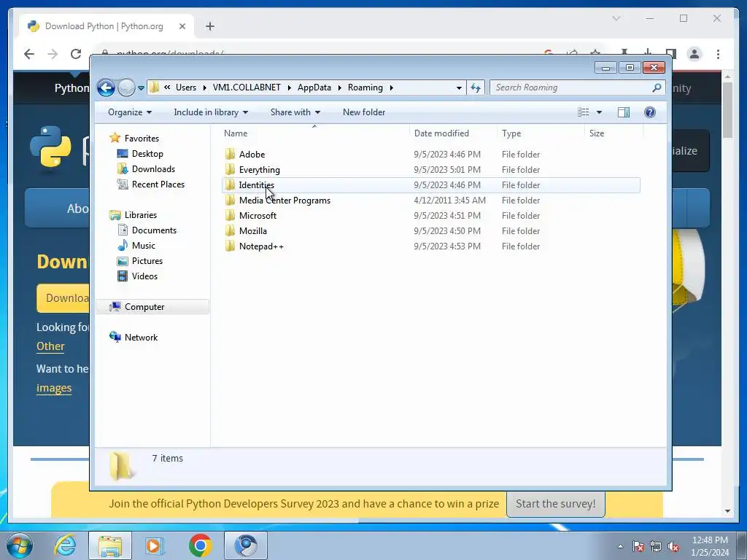Click the muted volume tray icon

tap(673, 546)
